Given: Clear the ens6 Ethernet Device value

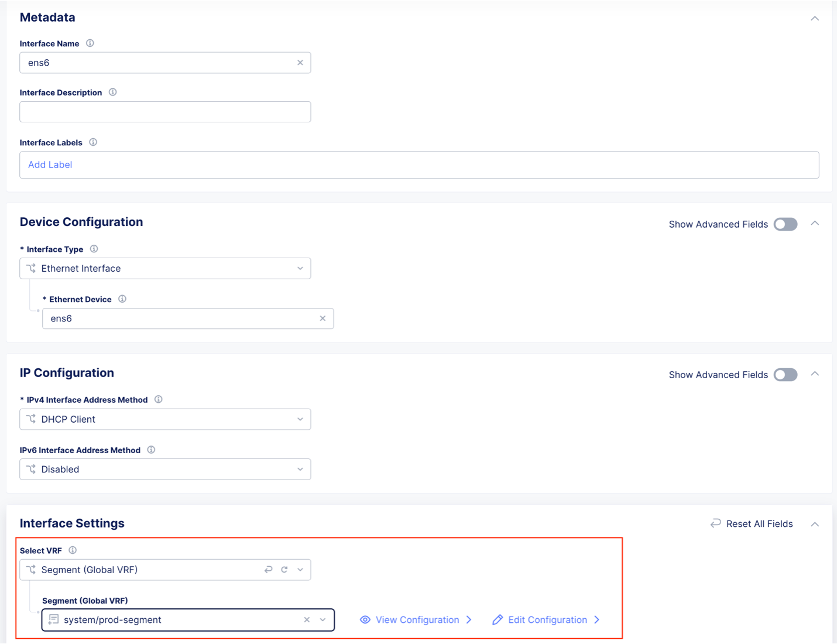Looking at the screenshot, I should (x=323, y=318).
